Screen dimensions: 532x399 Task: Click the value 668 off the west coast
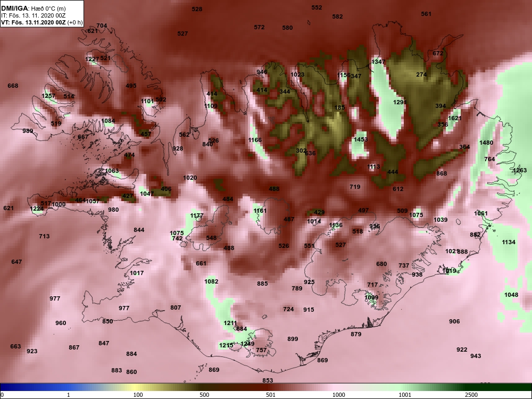click(13, 86)
